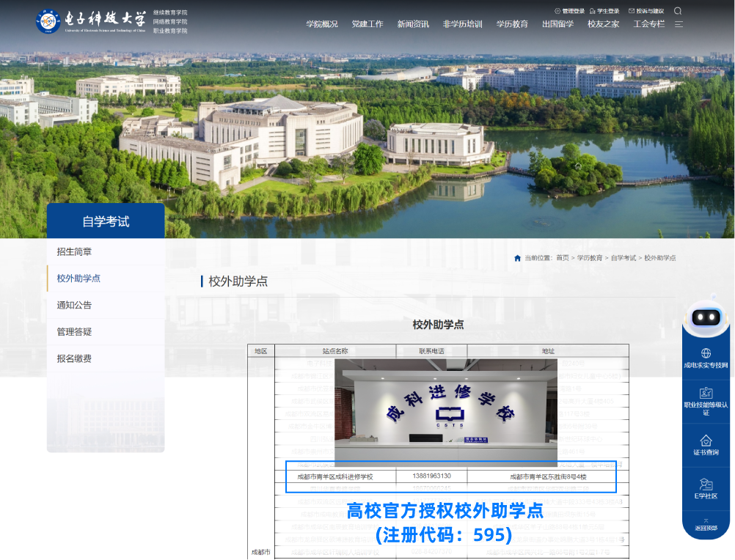This screenshot has width=735, height=560.
Task: Click phone number 13881963130 cell
Action: (432, 476)
